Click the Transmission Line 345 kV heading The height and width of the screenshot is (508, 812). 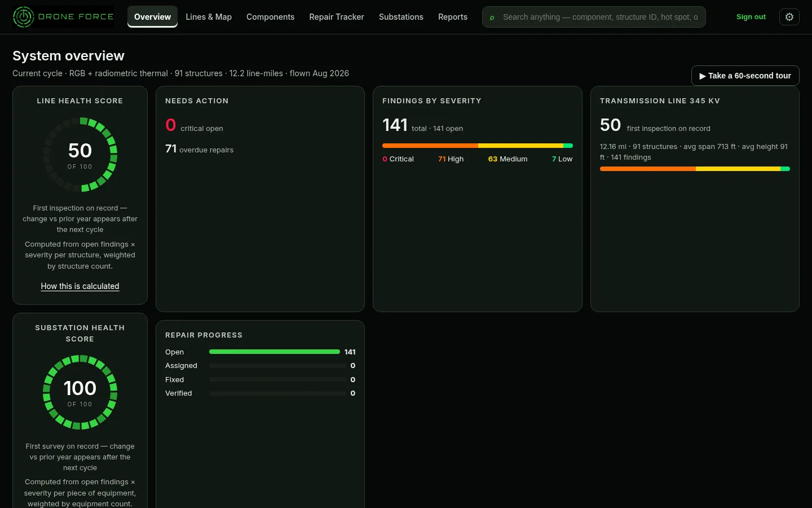point(660,101)
